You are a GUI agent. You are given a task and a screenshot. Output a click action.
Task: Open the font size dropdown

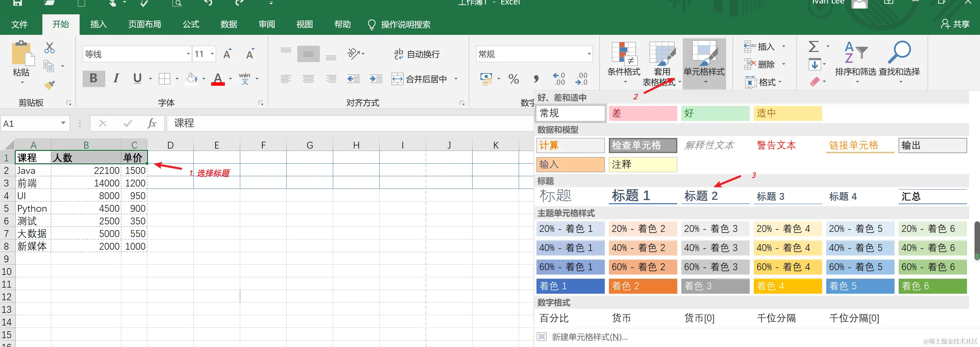click(x=212, y=54)
